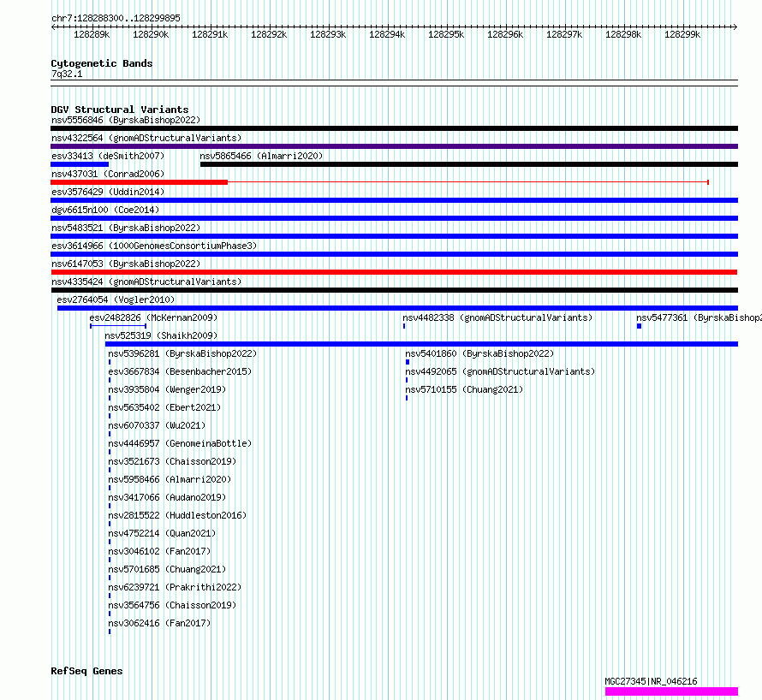
Task: Click the ruler's right arrow end
Action: 735,27
